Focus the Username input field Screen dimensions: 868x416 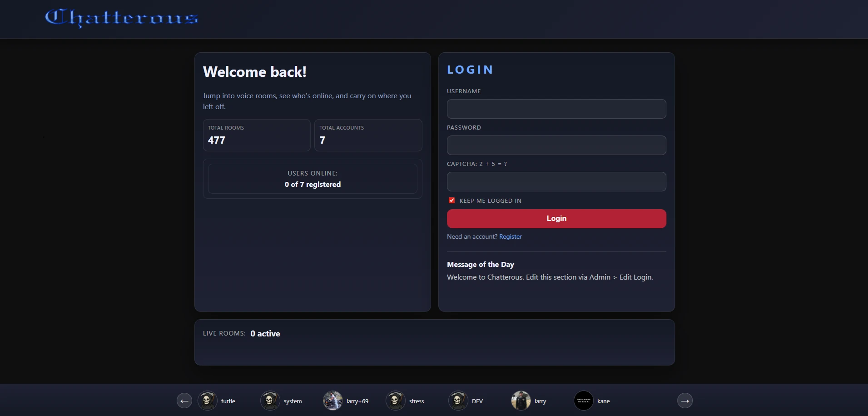(x=556, y=109)
